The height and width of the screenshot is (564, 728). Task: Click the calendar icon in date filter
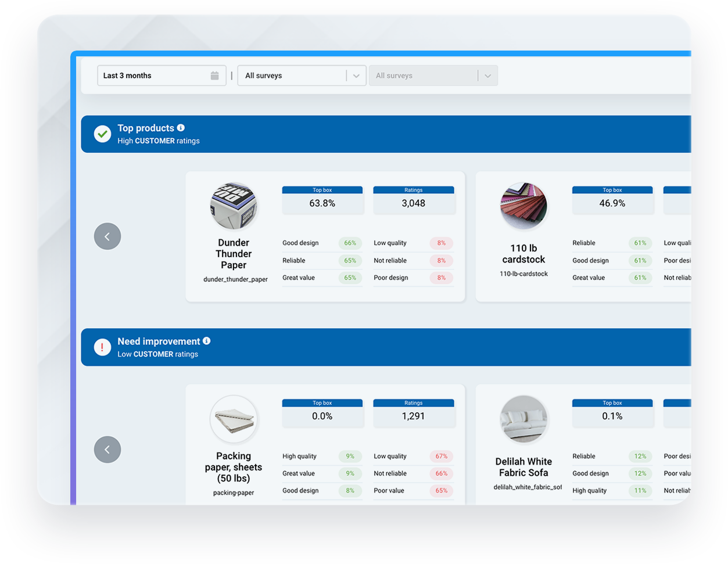click(x=214, y=76)
